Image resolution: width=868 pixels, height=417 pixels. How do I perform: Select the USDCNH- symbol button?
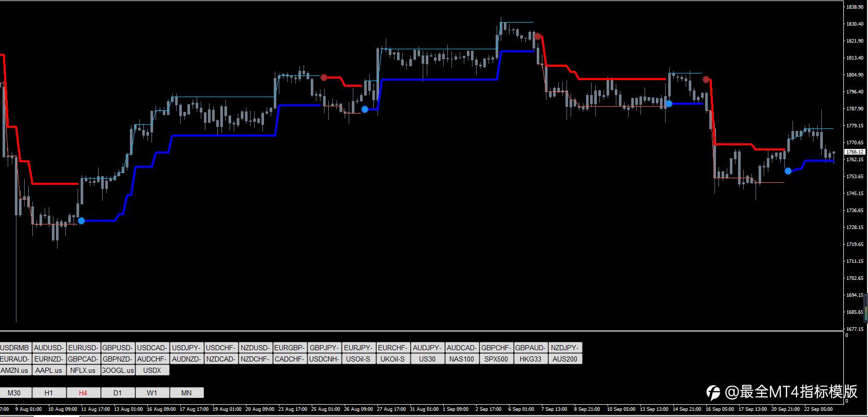tap(324, 359)
